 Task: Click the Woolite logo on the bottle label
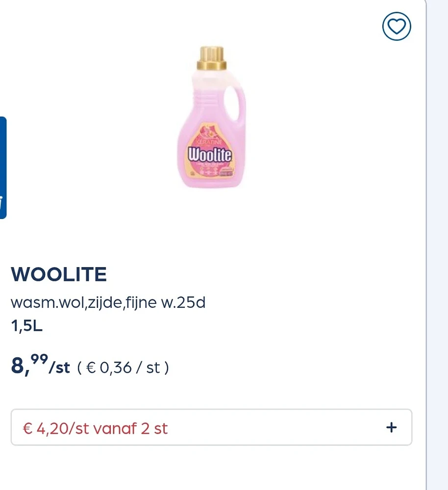pos(210,154)
